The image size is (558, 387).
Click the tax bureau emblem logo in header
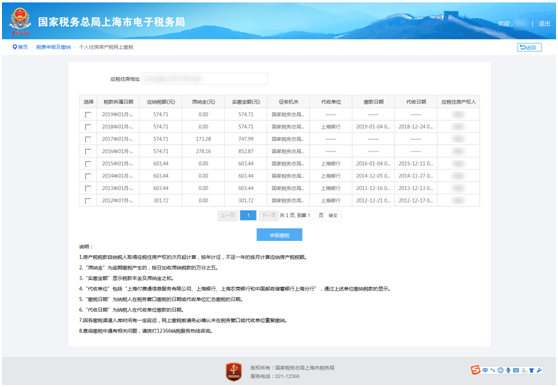20,21
